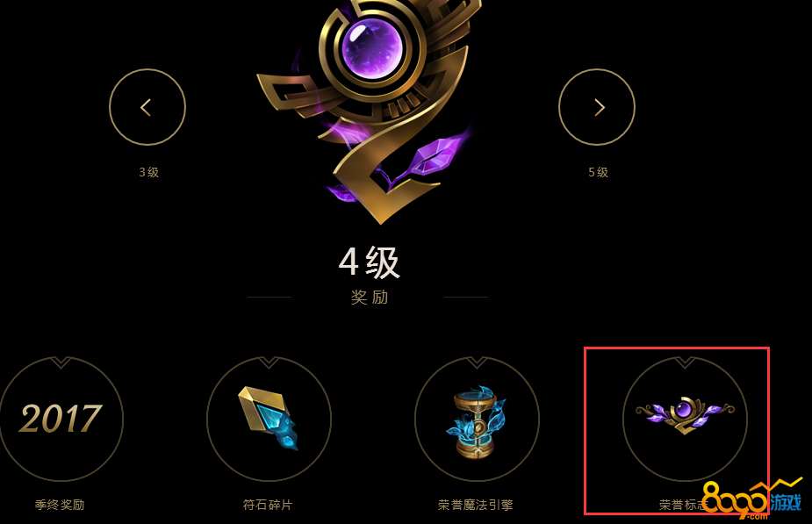Click the notch atop the honor flair circle
The height and width of the screenshot is (524, 812).
tap(685, 362)
